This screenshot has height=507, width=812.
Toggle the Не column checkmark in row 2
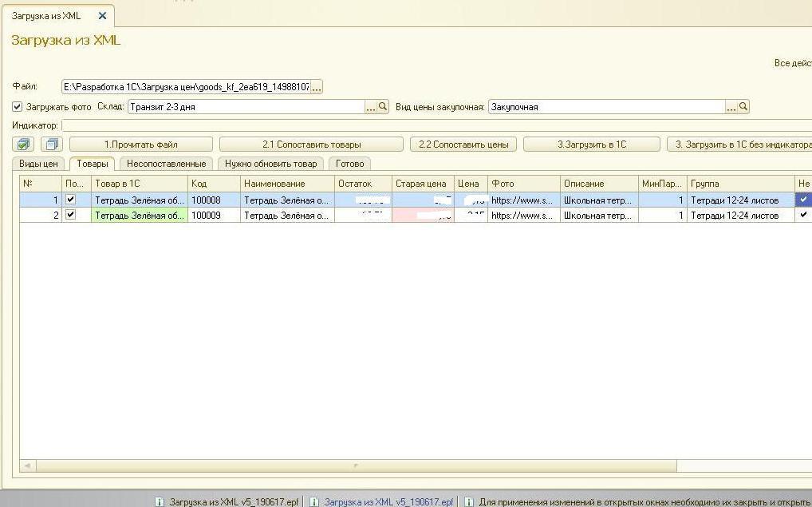tap(803, 215)
